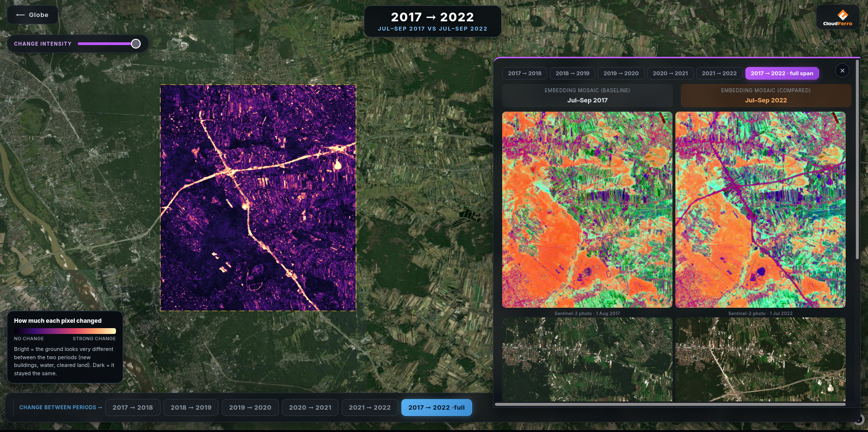
Task: Select the Jul–Sep 2022 compared mosaic header
Action: (766, 96)
